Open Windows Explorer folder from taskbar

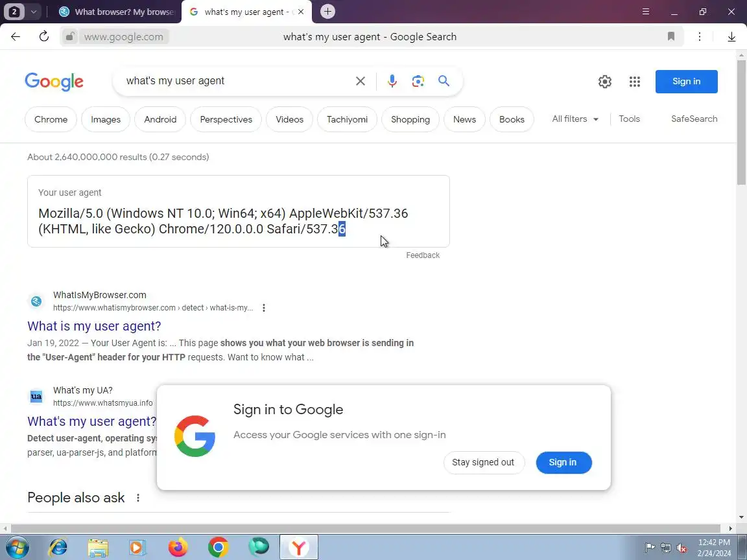[98, 547]
